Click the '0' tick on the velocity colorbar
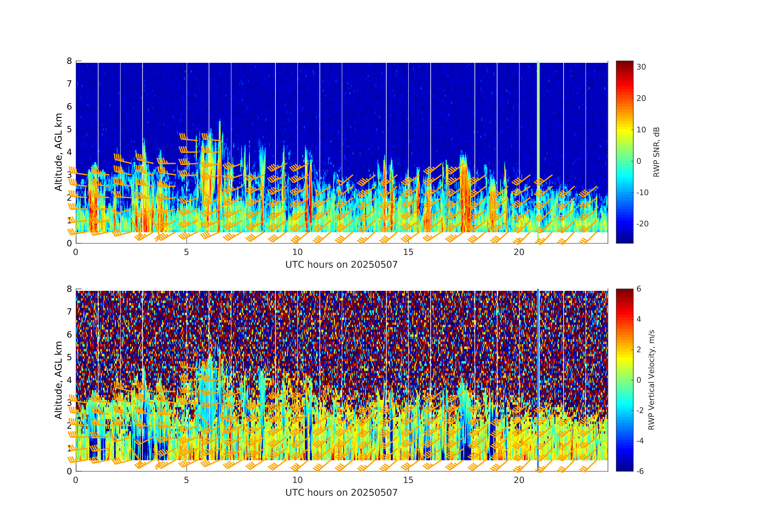 [x=639, y=380]
